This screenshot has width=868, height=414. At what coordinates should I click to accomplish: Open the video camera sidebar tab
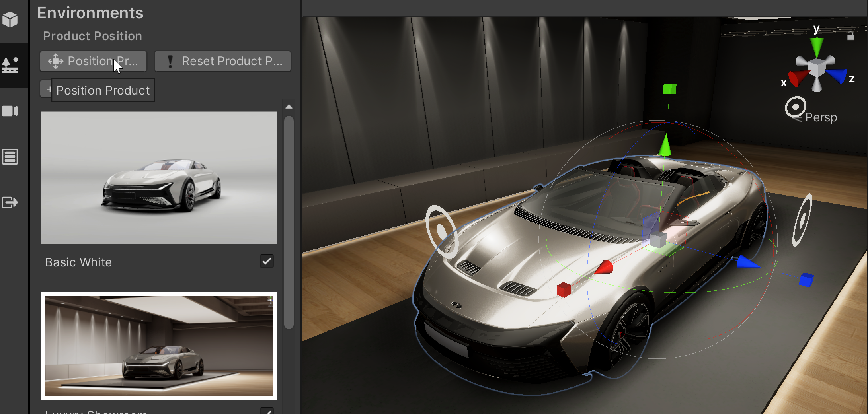point(10,111)
